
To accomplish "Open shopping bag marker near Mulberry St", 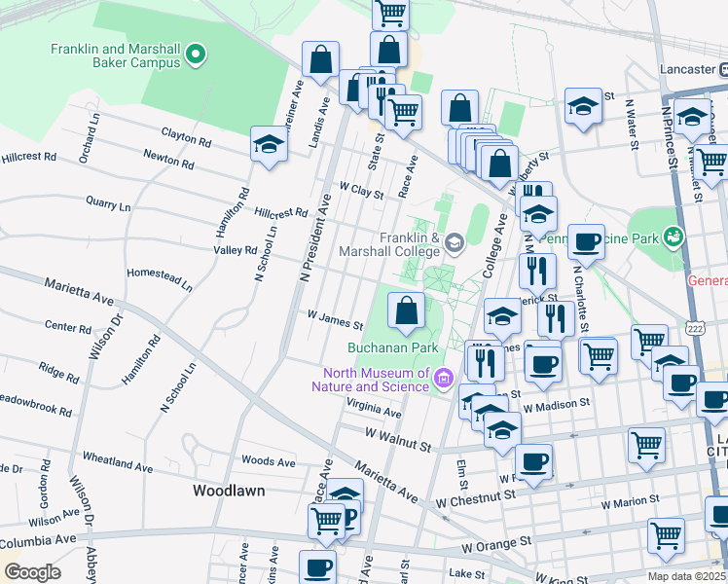I will point(499,164).
